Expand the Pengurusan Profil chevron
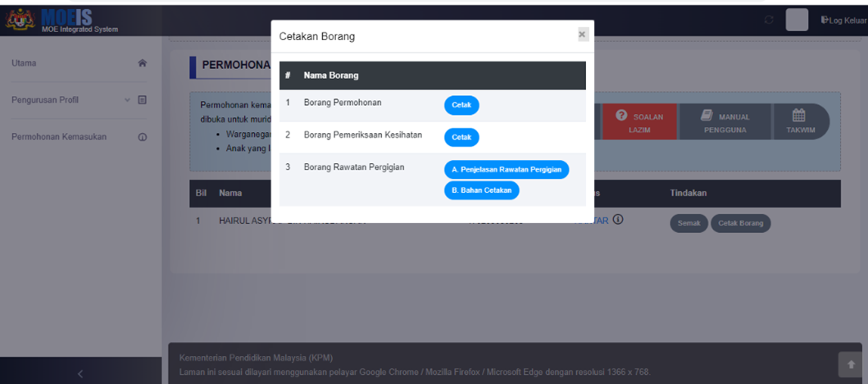 tap(127, 100)
